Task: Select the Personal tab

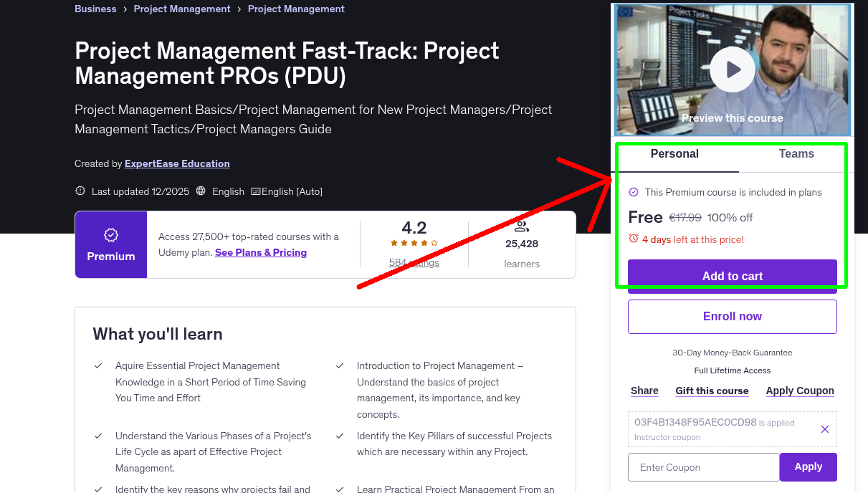Action: click(x=674, y=153)
